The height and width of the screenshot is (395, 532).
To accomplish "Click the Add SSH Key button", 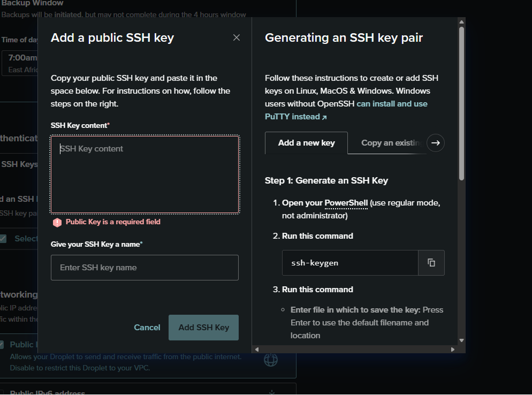I will click(x=203, y=328).
